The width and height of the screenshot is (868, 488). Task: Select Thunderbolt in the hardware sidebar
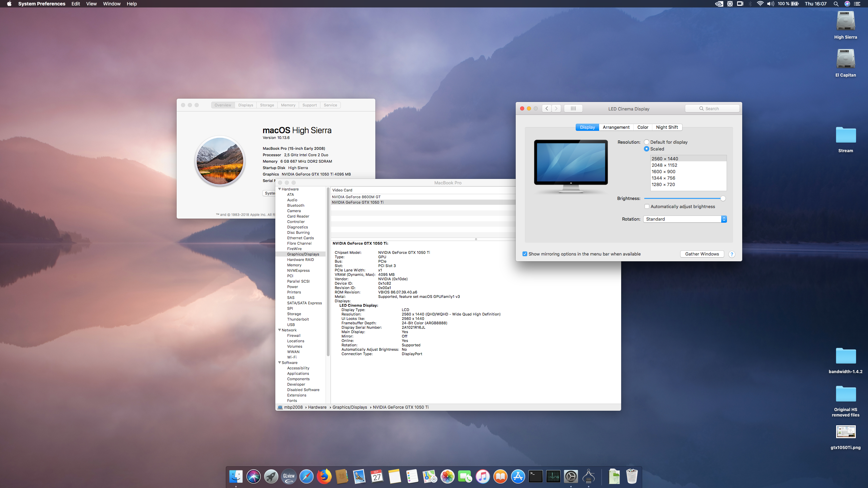[298, 319]
